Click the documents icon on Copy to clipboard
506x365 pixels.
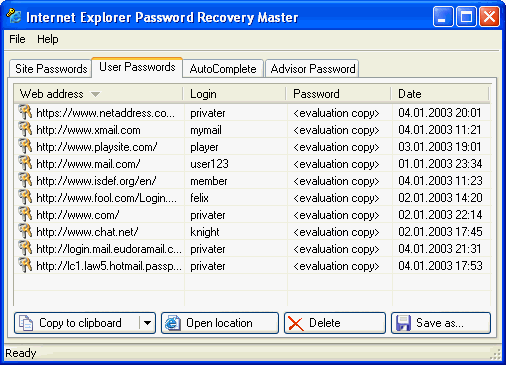coord(26,323)
